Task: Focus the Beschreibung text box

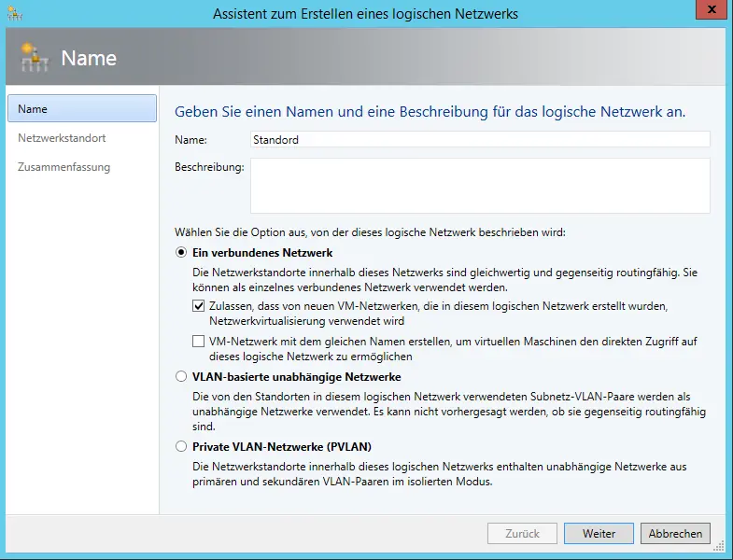Action: pyautogui.click(x=480, y=185)
